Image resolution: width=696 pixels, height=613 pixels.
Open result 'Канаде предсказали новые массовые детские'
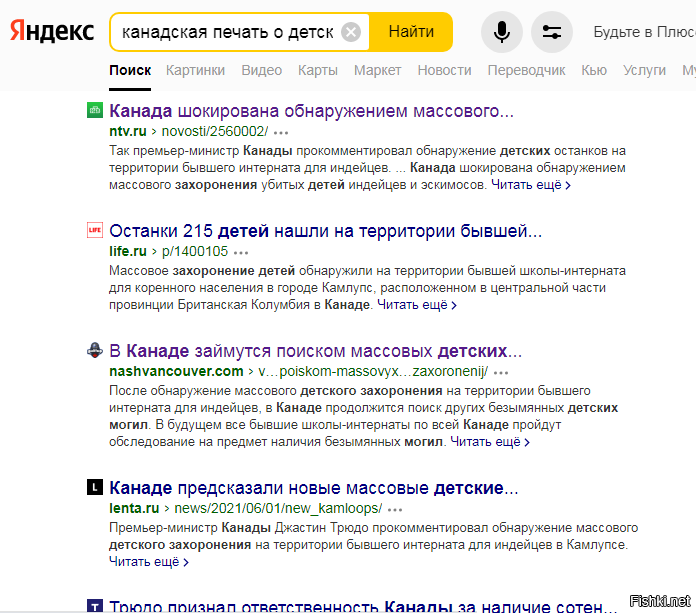[x=313, y=488]
